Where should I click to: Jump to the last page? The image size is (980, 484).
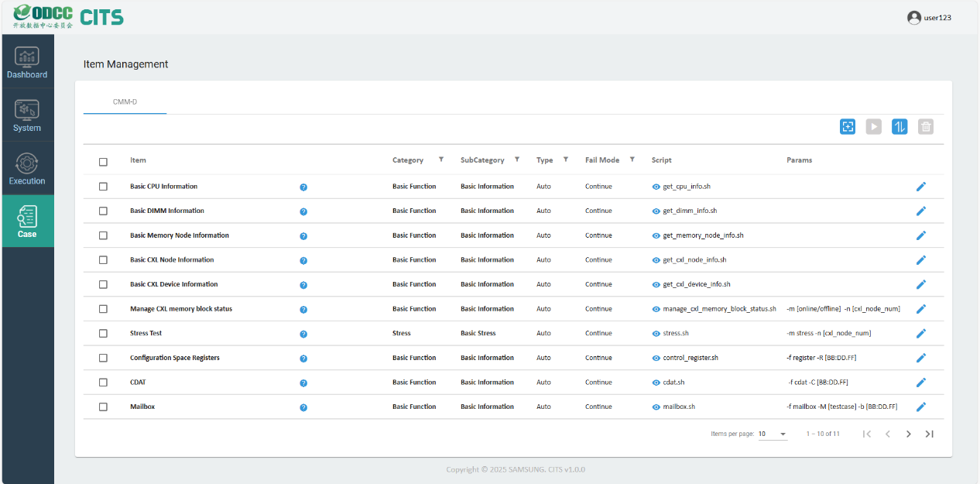(x=930, y=434)
